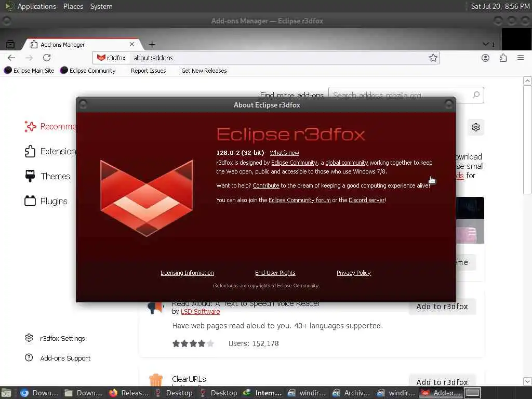This screenshot has height=399, width=532.
Task: Switch to the Intern... taskbar window
Action: [x=262, y=393]
